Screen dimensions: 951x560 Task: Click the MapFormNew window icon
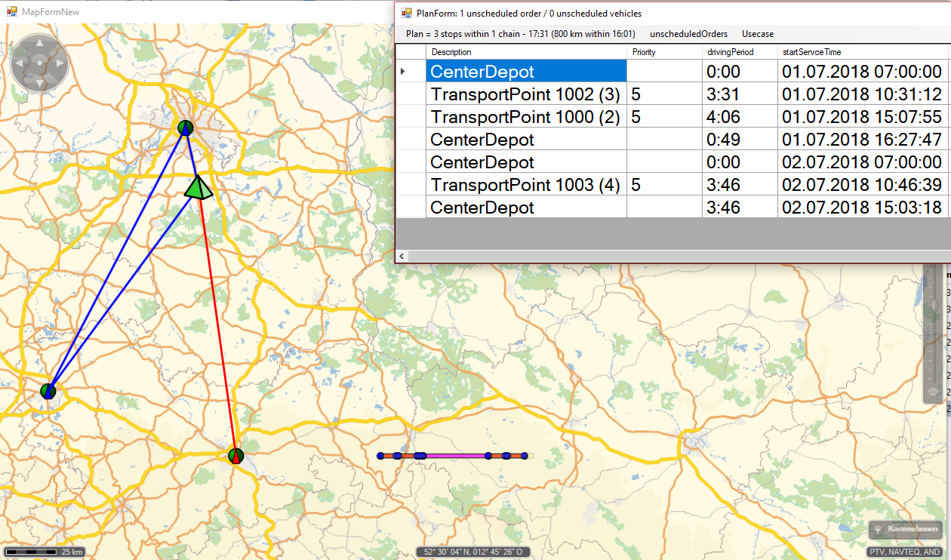click(11, 12)
